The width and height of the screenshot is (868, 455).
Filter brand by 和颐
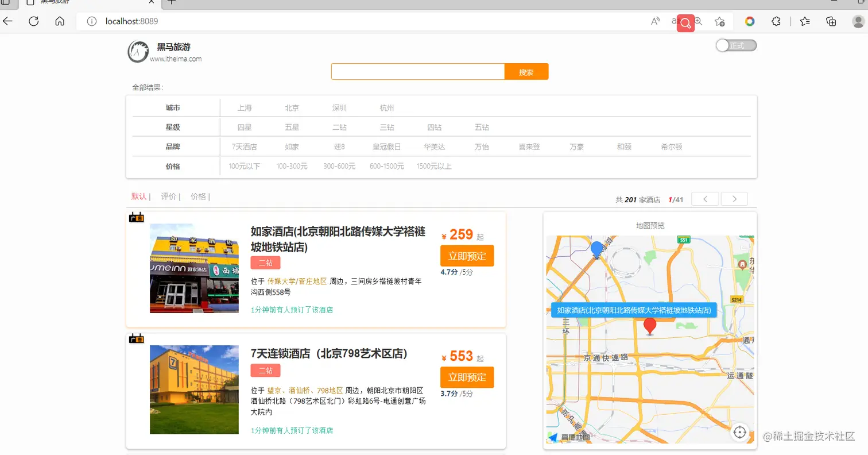(624, 147)
